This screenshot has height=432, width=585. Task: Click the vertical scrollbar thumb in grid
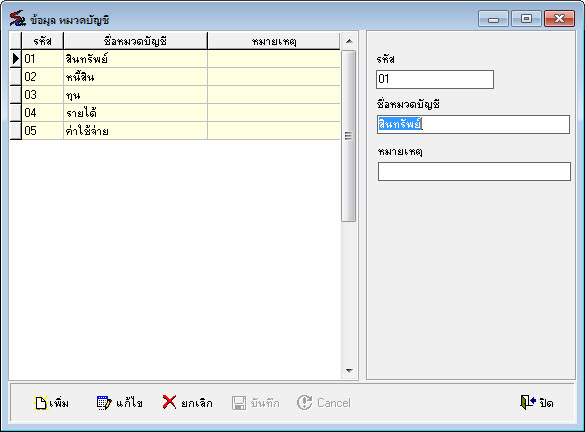coord(348,136)
